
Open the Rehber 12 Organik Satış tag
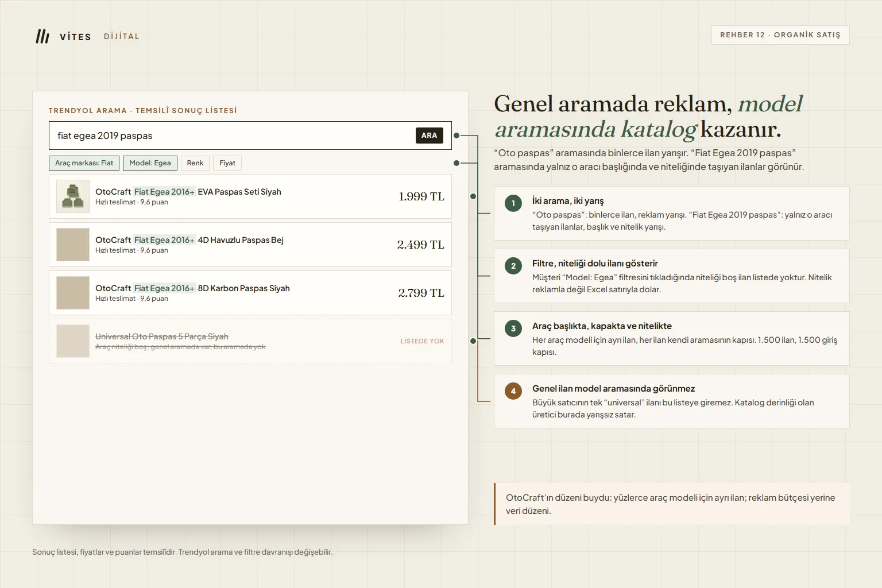point(780,35)
